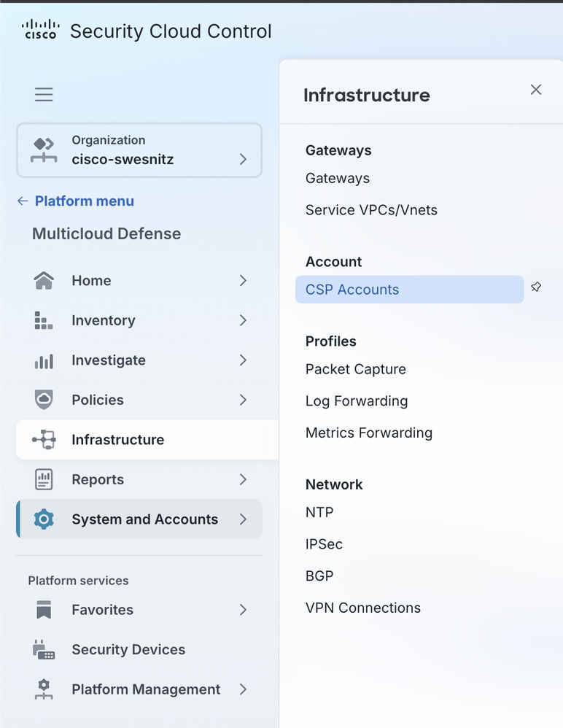The height and width of the screenshot is (728, 563).
Task: Click the Profiles section heading
Action: point(330,341)
